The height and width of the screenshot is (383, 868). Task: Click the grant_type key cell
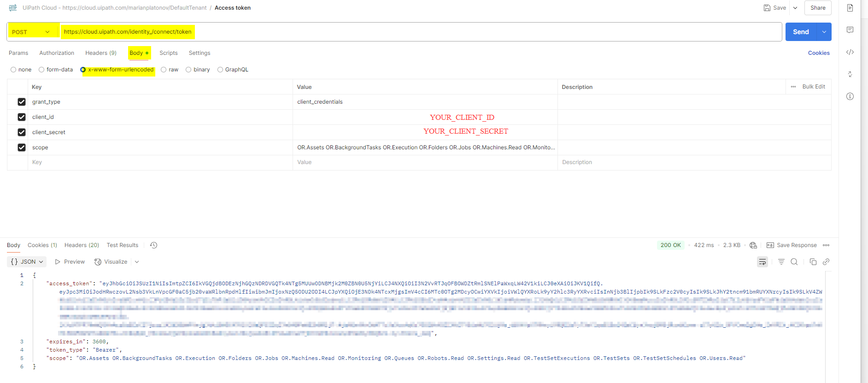click(x=160, y=102)
